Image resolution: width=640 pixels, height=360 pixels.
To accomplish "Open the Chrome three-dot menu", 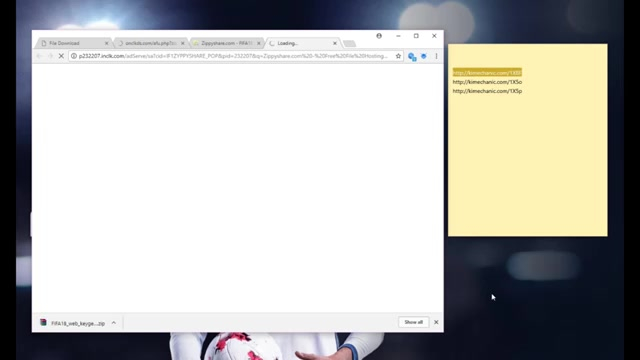I will (436, 56).
